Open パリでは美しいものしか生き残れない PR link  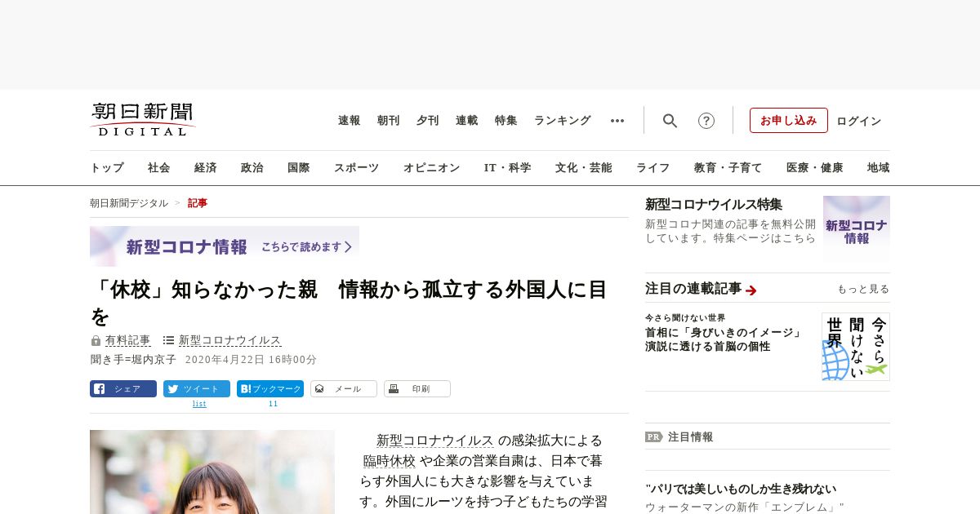[x=741, y=489]
